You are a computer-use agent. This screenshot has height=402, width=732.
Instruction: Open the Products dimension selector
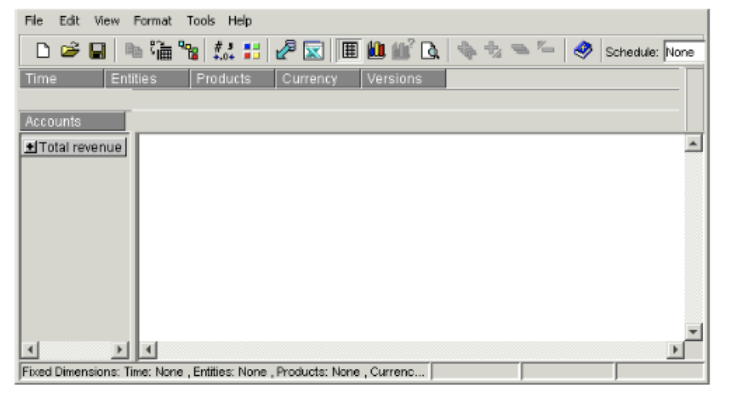pos(231,79)
